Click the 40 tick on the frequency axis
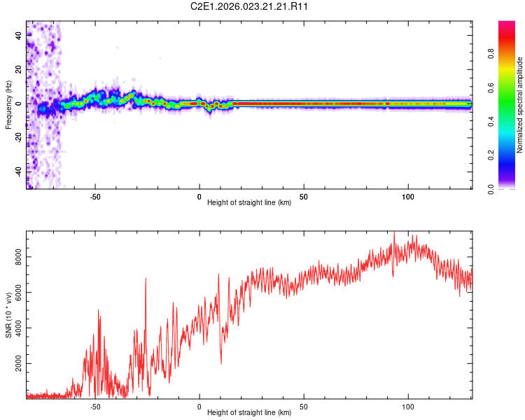This screenshot has width=525, height=420. (x=20, y=34)
